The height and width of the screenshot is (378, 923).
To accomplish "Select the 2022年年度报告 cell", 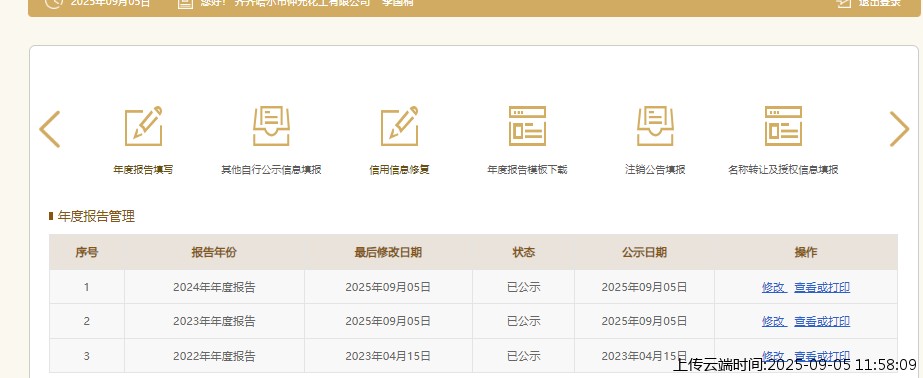I will pos(214,356).
